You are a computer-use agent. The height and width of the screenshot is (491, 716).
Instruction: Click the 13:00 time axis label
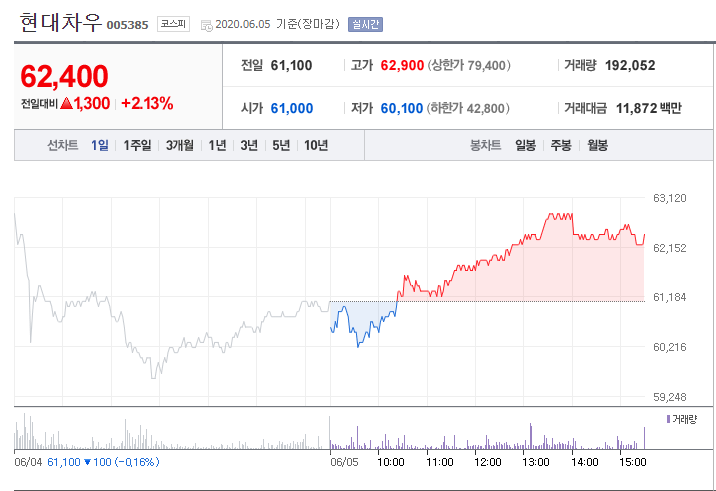tap(536, 462)
